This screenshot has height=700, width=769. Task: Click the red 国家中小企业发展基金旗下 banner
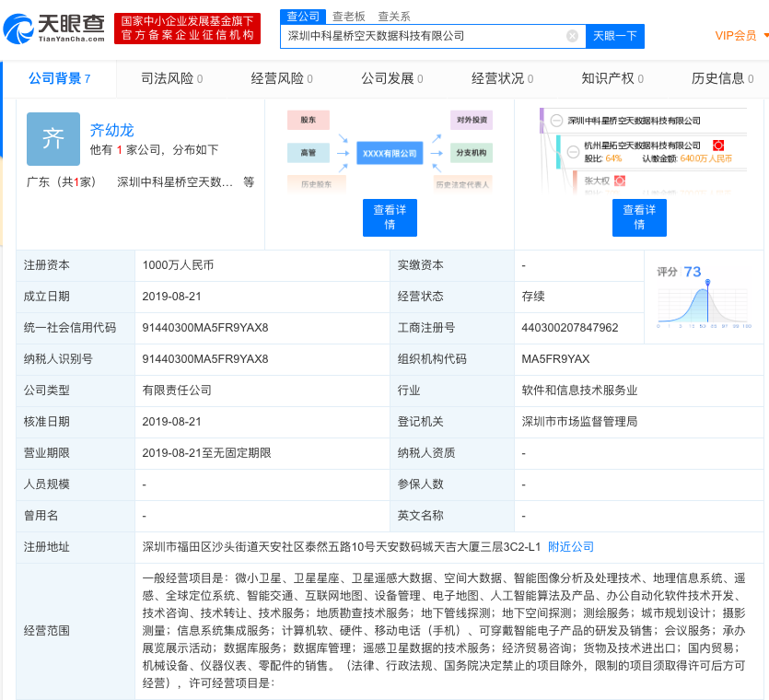187,29
